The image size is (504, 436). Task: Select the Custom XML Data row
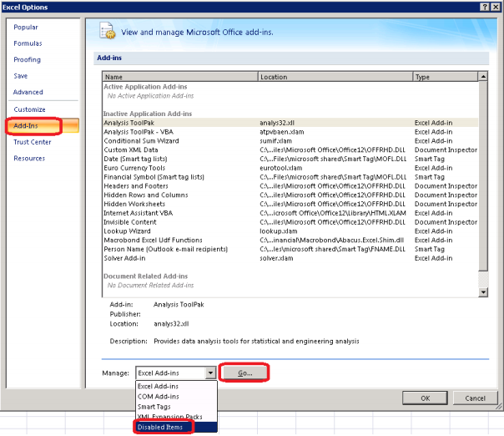pyautogui.click(x=290, y=150)
